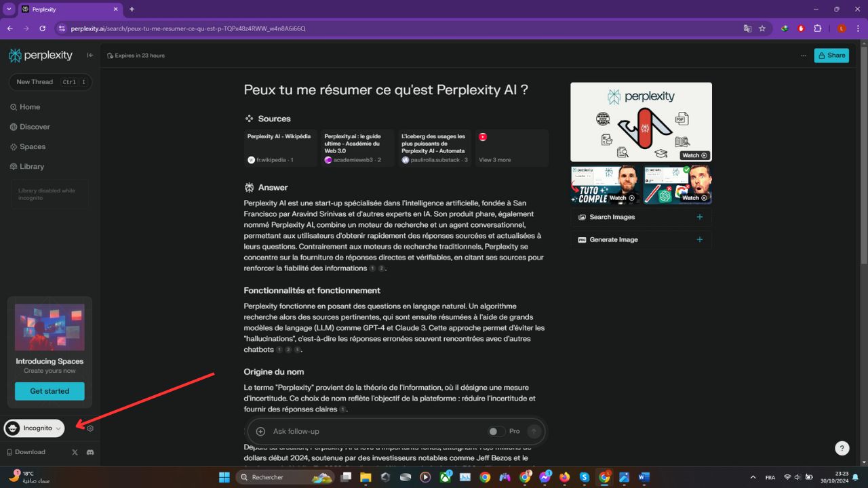Open the help question mark button
868x488 pixels.
(x=842, y=448)
